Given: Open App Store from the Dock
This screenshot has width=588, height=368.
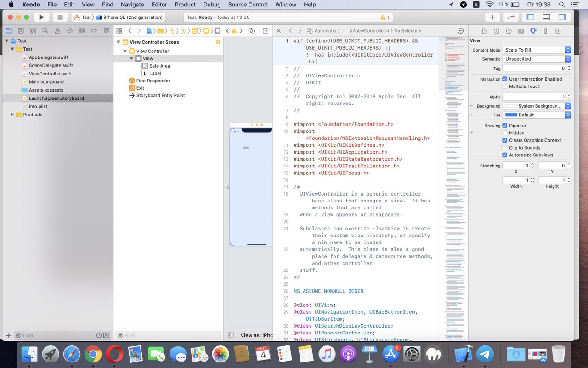Looking at the screenshot, I should (x=391, y=354).
